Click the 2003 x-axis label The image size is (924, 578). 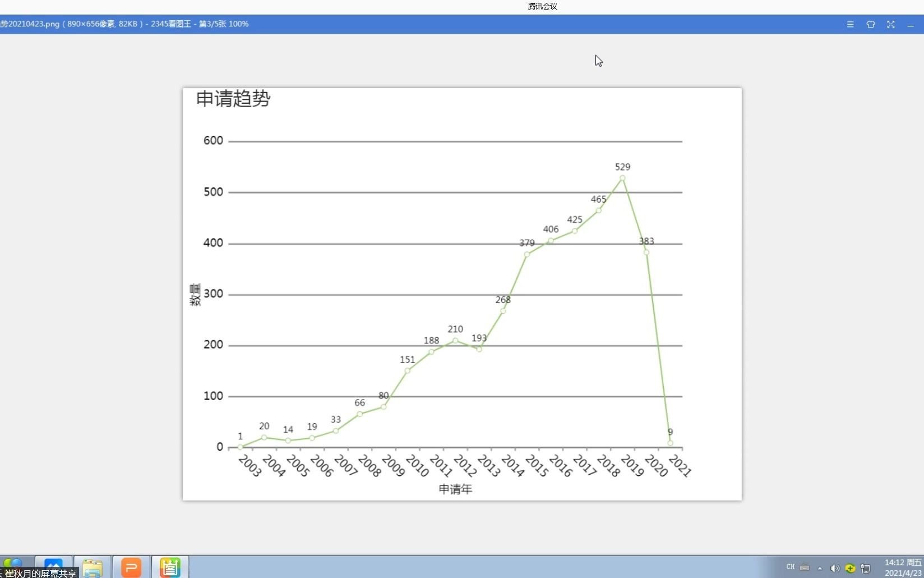[x=250, y=466]
